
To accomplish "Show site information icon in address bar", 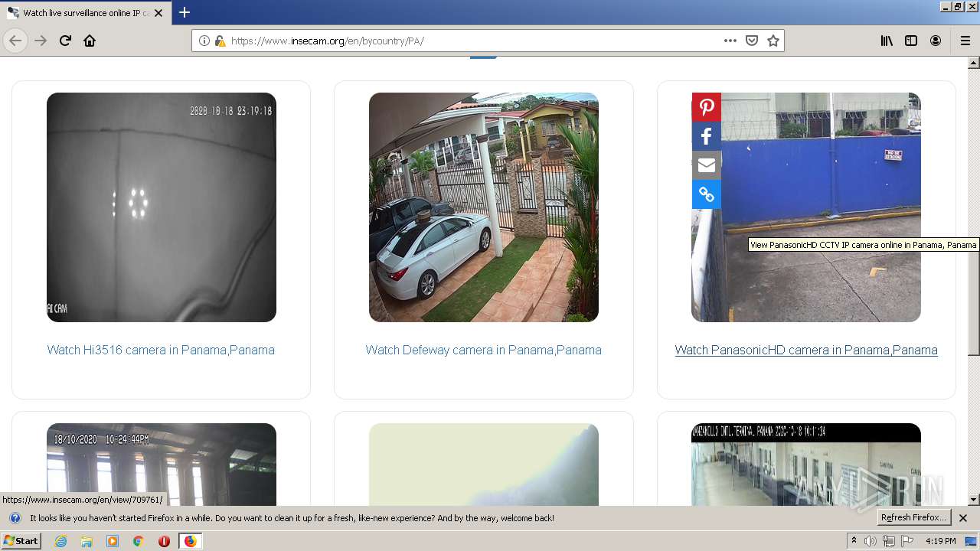I will pos(204,41).
